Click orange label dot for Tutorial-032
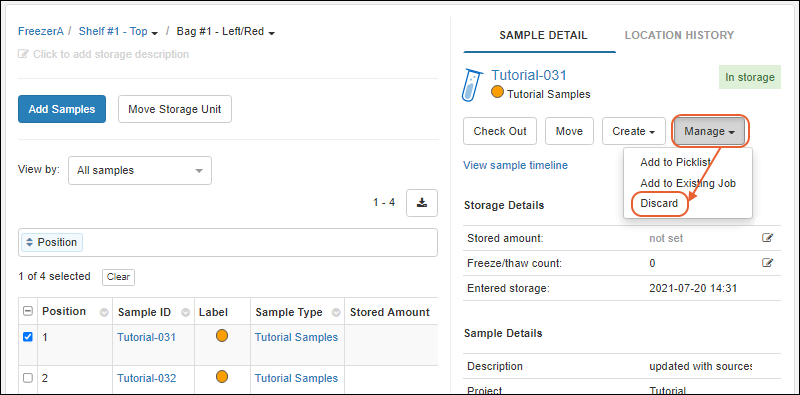 click(x=222, y=377)
